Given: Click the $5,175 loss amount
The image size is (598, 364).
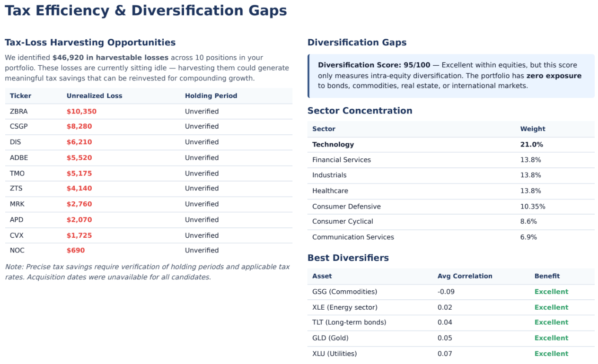Looking at the screenshot, I should point(79,173).
